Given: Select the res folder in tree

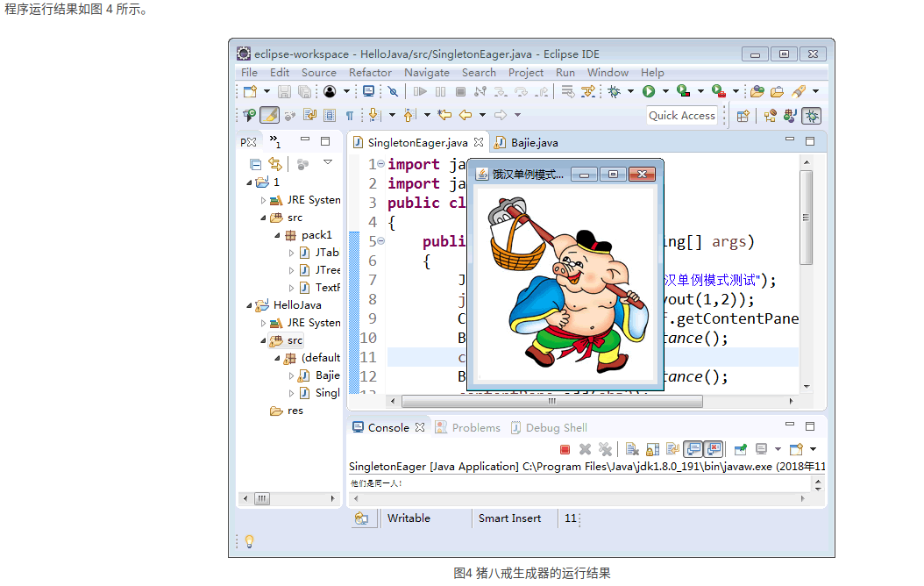Looking at the screenshot, I should click(x=287, y=411).
